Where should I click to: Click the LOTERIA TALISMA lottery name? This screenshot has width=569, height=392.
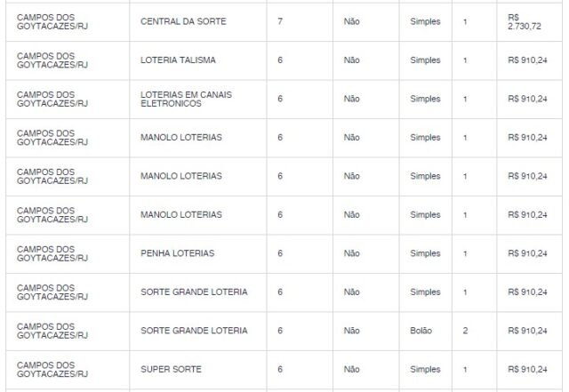click(x=178, y=60)
